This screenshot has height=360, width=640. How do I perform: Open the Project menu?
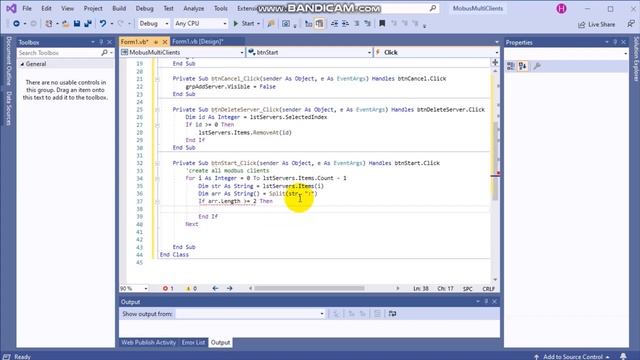tap(93, 8)
